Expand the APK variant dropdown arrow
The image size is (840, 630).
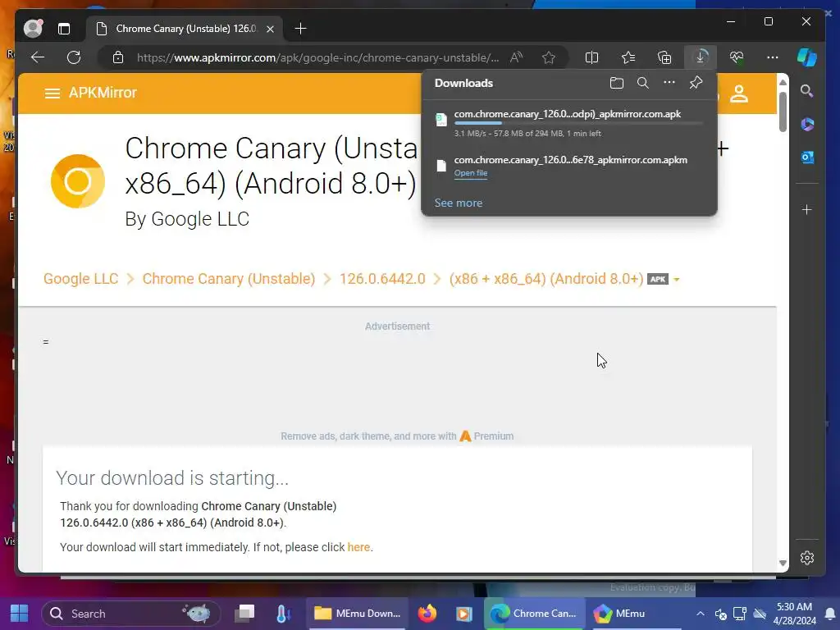click(x=676, y=280)
